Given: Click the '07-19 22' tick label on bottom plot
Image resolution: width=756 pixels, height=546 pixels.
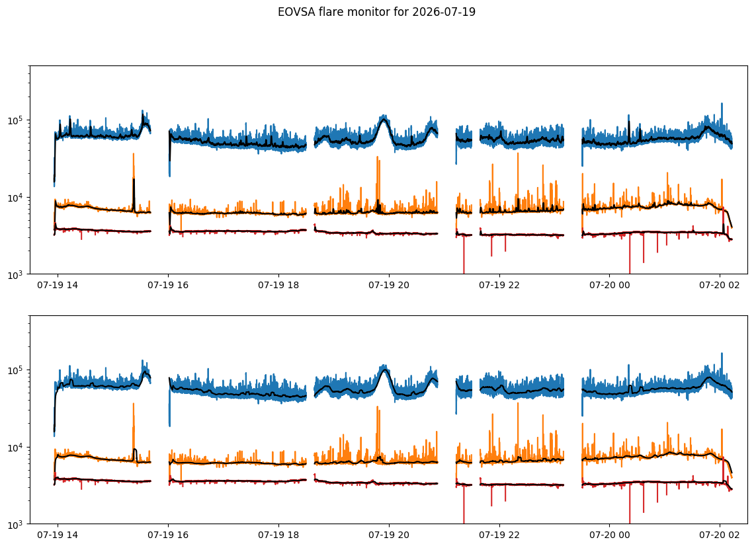Looking at the screenshot, I should tap(499, 535).
